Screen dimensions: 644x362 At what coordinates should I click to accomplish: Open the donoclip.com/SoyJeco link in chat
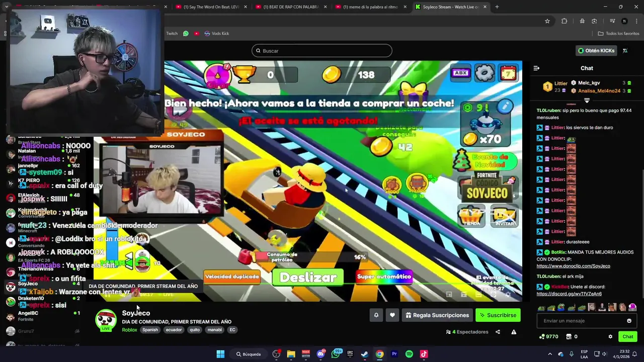tap(573, 266)
